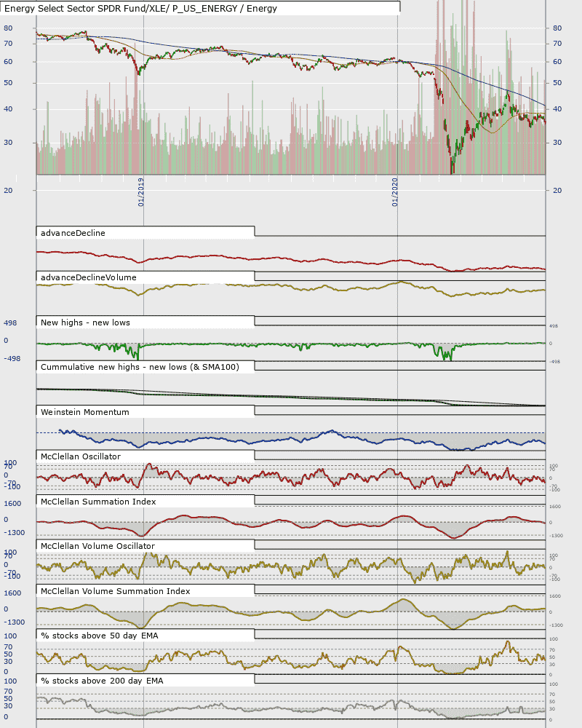The height and width of the screenshot is (728, 582).
Task: Select the McClellan Volume Summation Index label
Action: tap(116, 591)
